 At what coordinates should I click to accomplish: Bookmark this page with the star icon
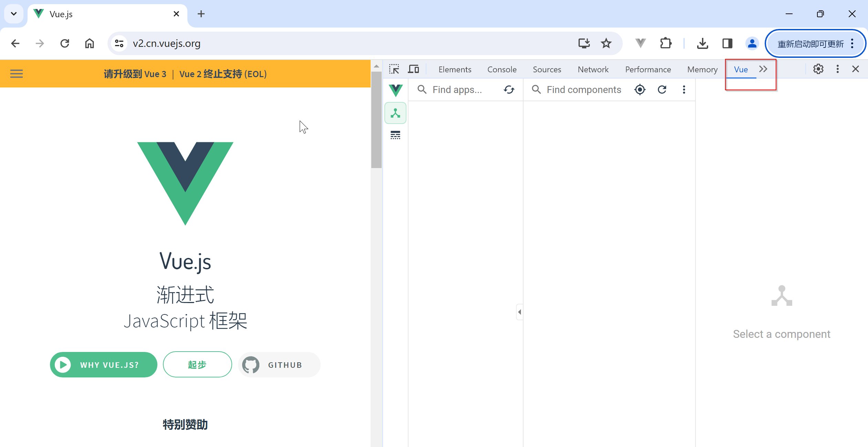coord(606,43)
